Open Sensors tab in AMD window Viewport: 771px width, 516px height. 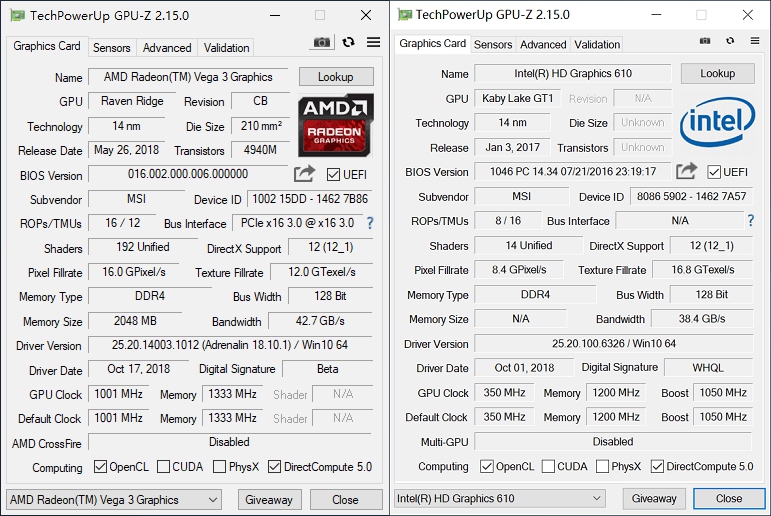pyautogui.click(x=112, y=48)
